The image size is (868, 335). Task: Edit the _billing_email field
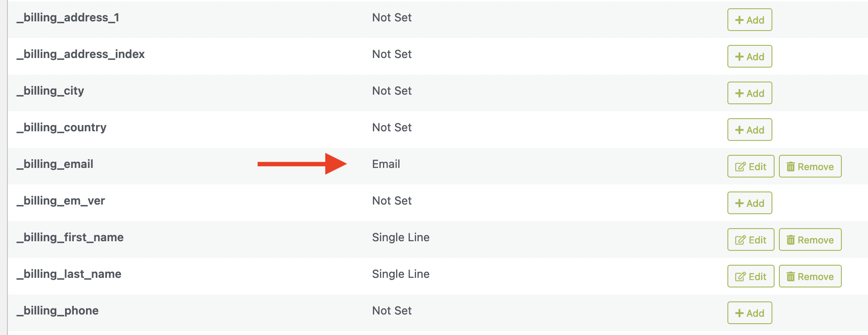coord(751,166)
